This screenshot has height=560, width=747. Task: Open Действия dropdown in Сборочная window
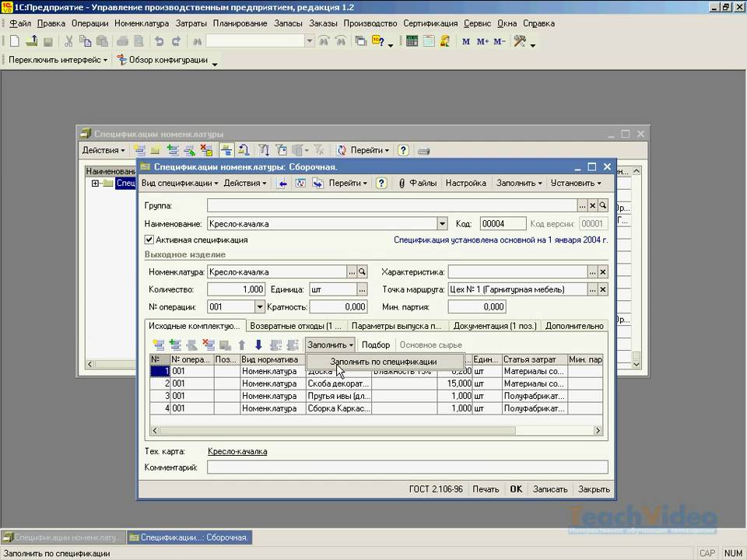point(245,183)
